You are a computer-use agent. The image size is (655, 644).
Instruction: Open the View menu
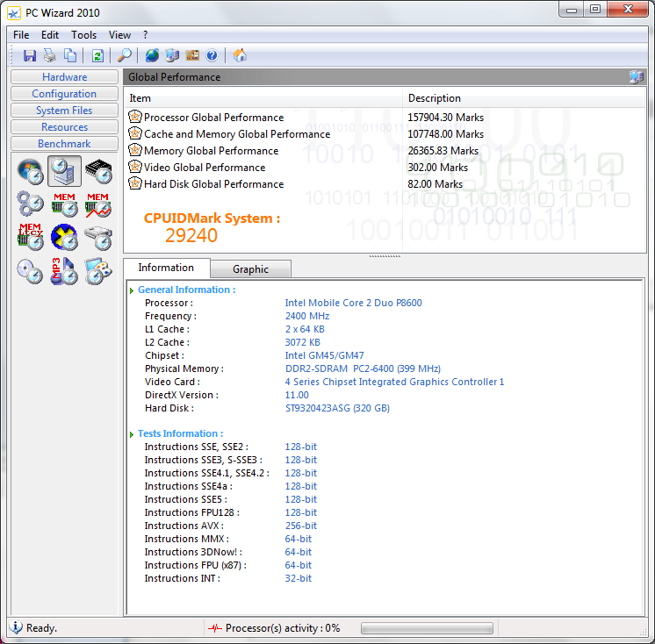click(x=120, y=35)
